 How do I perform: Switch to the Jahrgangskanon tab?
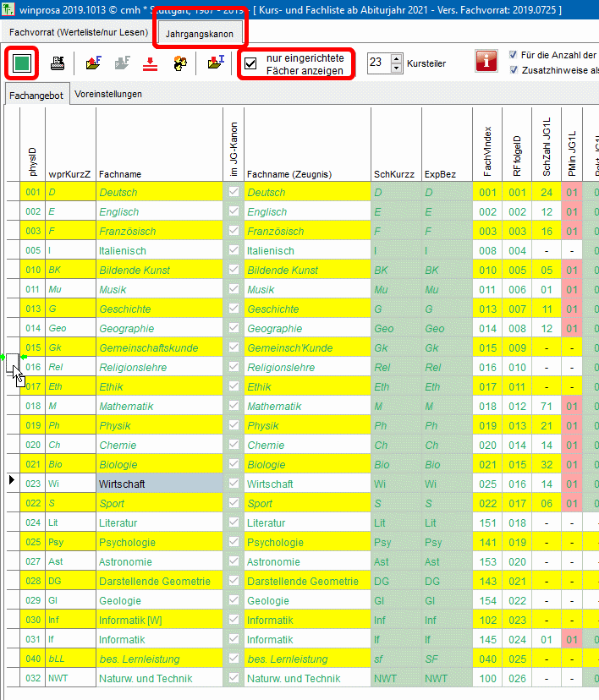click(200, 33)
